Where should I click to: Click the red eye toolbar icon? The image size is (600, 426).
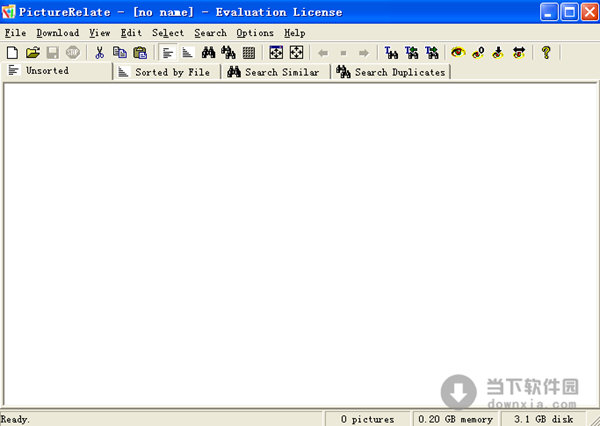tap(458, 52)
